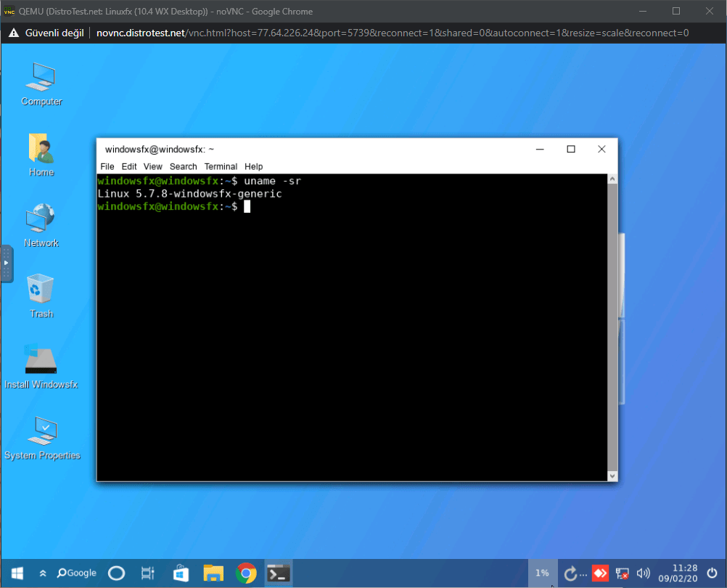Click the terminal scrollbar up arrow
Viewport: 727px width, 588px height.
[x=612, y=179]
